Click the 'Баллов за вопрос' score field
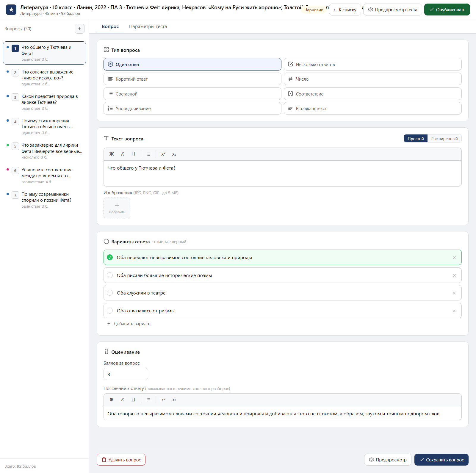The image size is (476, 473). [126, 374]
